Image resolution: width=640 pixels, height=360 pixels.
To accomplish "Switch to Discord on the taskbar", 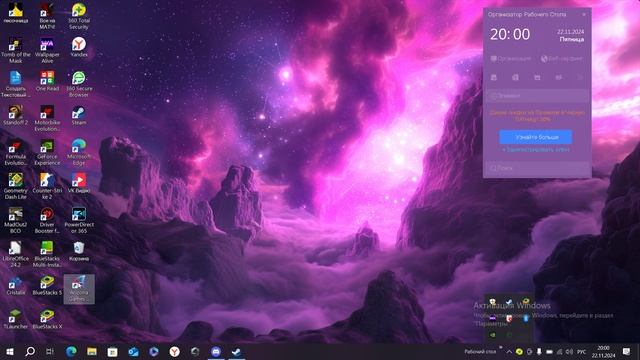I will click(216, 351).
